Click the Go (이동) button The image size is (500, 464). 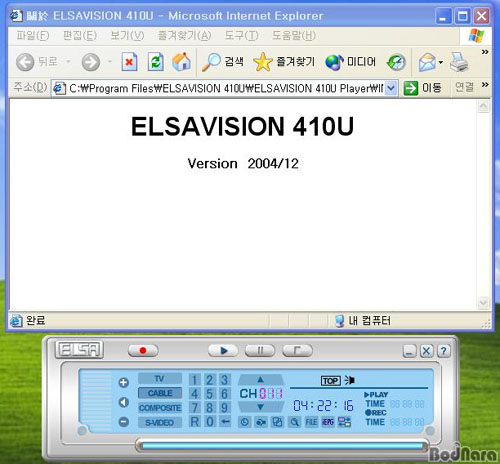[423, 88]
